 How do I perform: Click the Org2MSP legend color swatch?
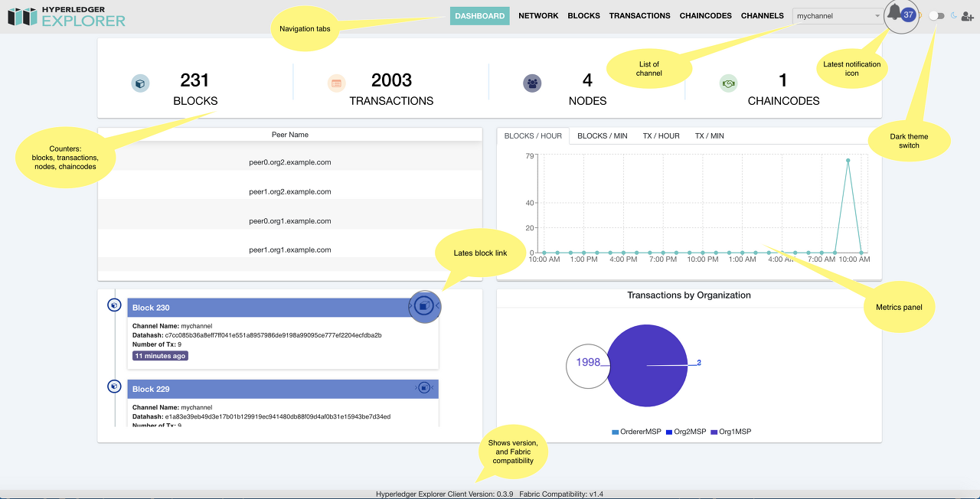[669, 432]
